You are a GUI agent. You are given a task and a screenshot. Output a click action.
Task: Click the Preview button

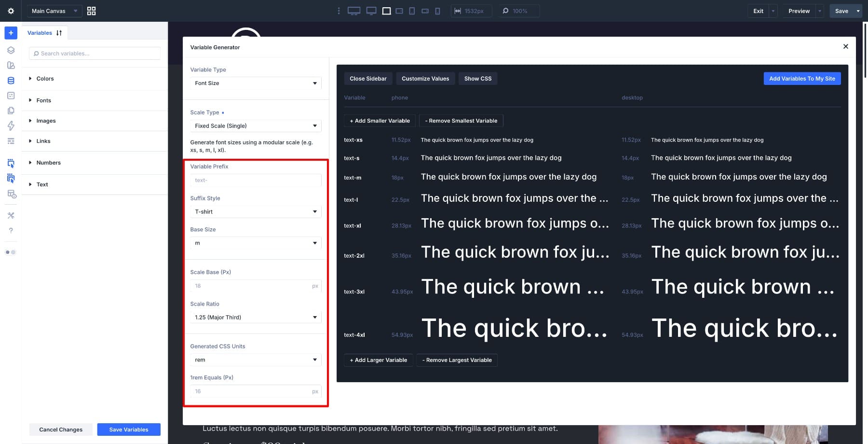[799, 11]
